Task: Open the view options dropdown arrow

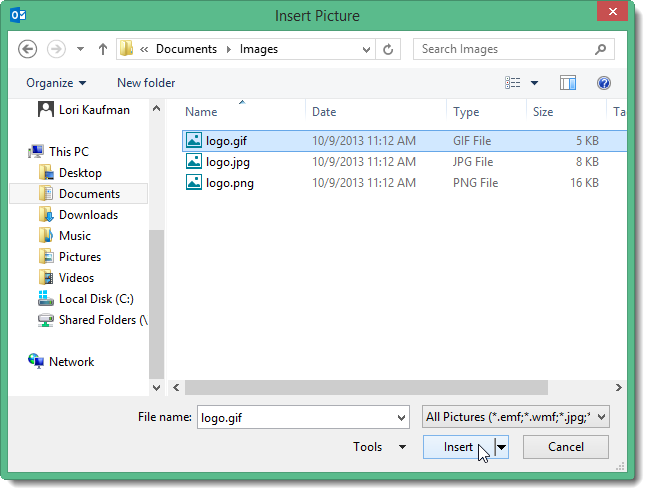Action: tap(534, 83)
